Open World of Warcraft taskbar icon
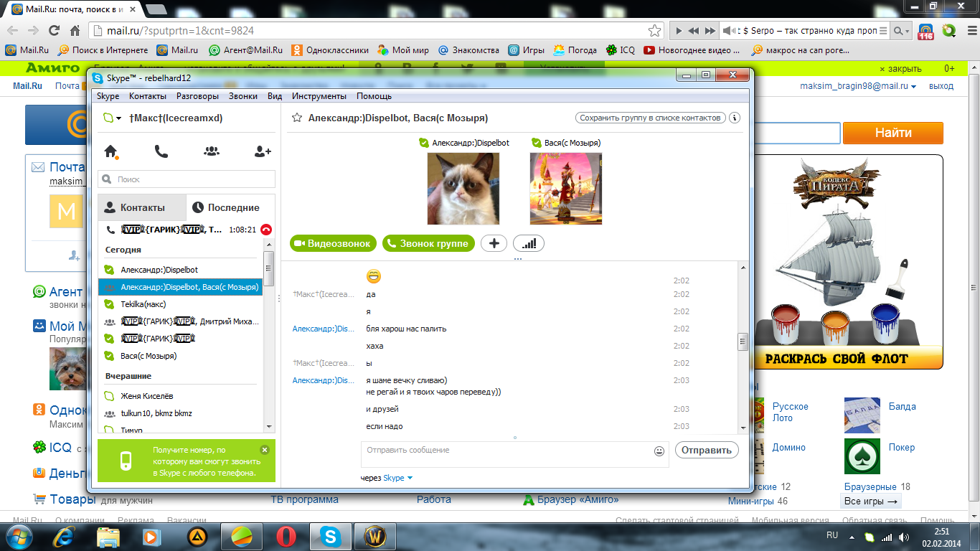The image size is (980, 551). coord(374,536)
